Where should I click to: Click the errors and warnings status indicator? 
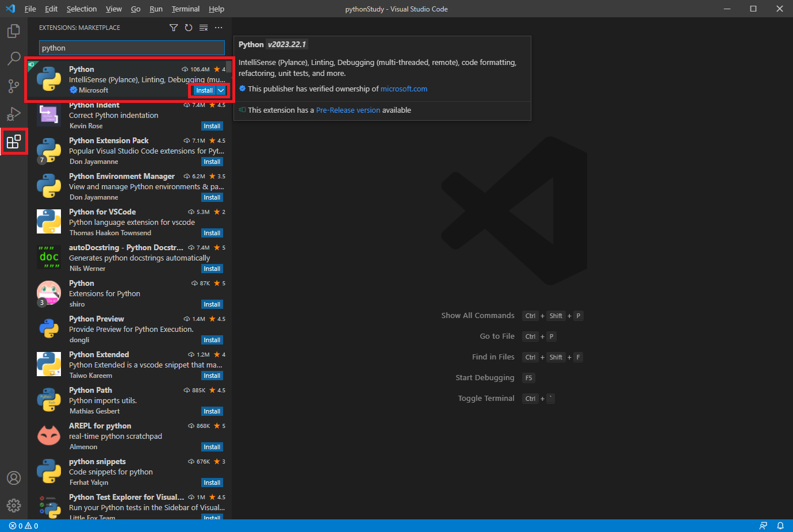pos(24,526)
